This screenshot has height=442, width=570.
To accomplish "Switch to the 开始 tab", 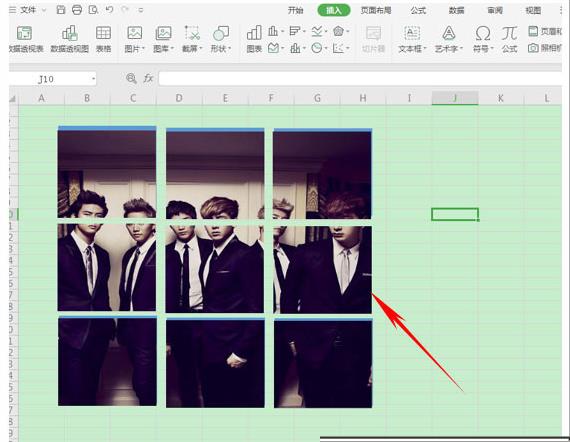I will tap(295, 10).
